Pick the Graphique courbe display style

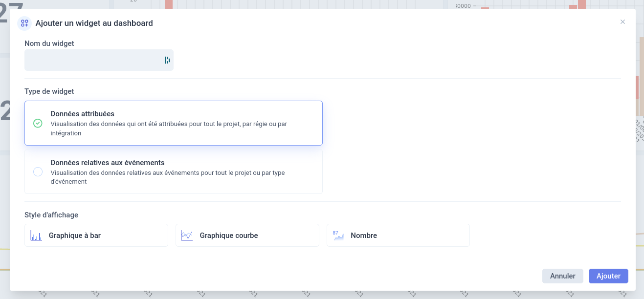click(x=247, y=235)
